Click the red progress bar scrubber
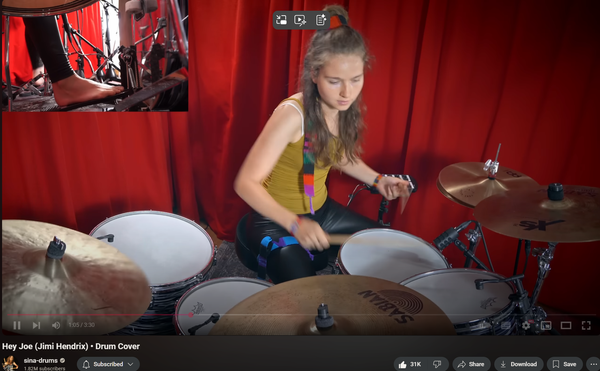The image size is (600, 371). [191, 315]
